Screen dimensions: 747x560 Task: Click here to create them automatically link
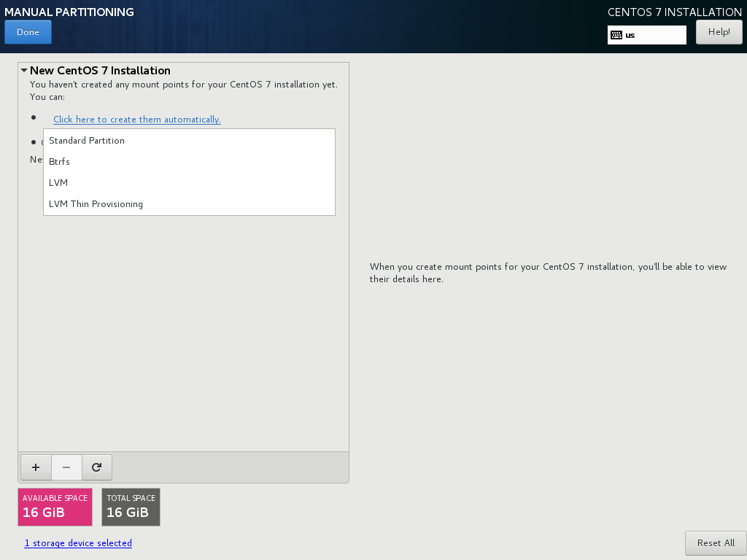tap(136, 120)
